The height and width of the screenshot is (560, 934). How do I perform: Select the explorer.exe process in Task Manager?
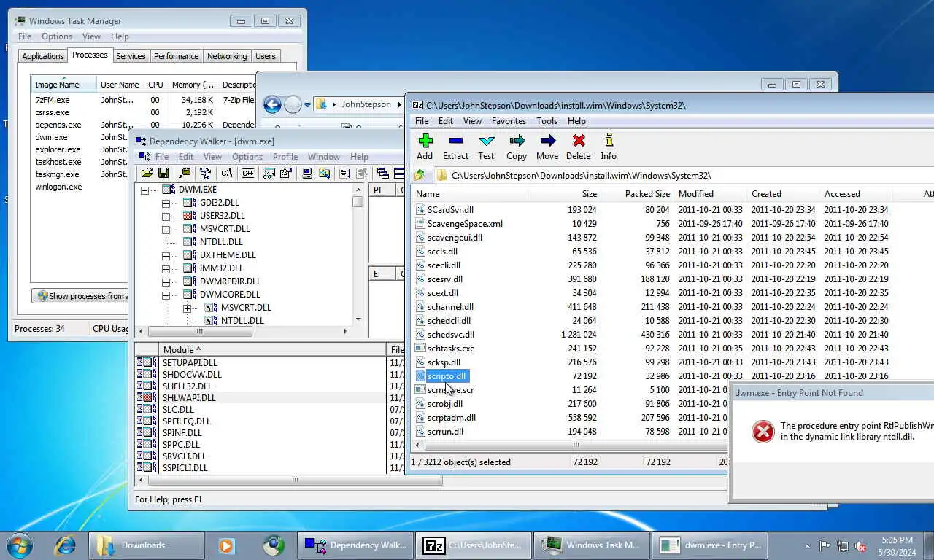point(58,149)
